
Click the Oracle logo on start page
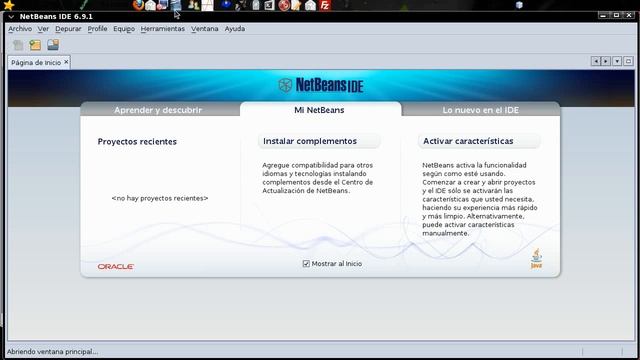(x=116, y=267)
